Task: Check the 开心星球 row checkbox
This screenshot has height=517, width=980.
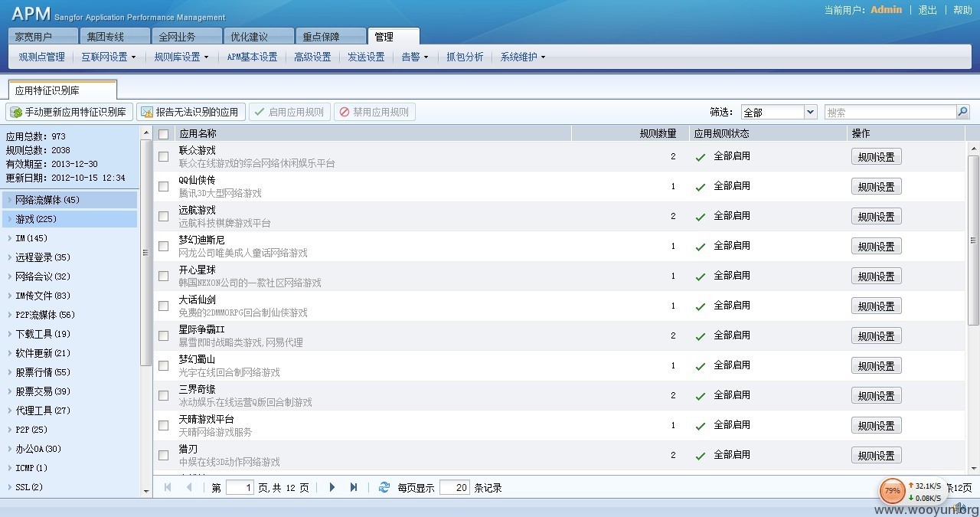Action: coord(163,276)
